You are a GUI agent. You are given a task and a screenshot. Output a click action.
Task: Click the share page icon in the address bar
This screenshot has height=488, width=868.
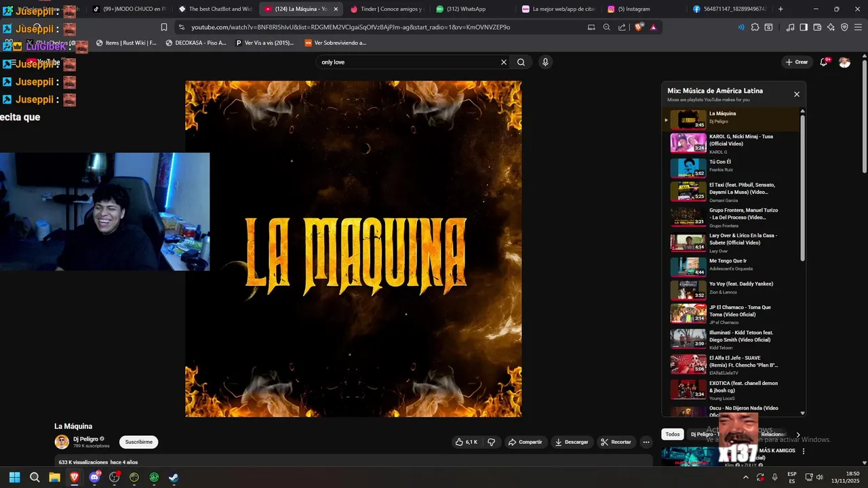coord(622,27)
